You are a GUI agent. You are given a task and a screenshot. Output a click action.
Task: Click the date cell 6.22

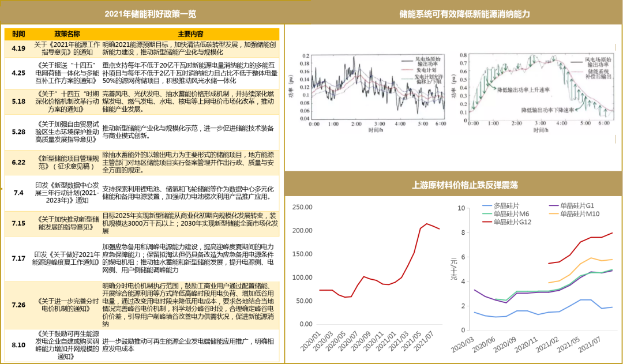[18, 162]
